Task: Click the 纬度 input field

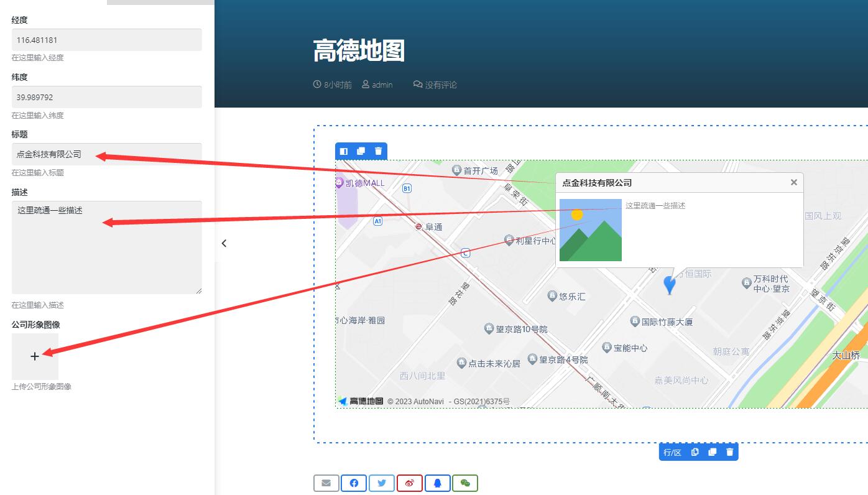Action: pyautogui.click(x=107, y=97)
